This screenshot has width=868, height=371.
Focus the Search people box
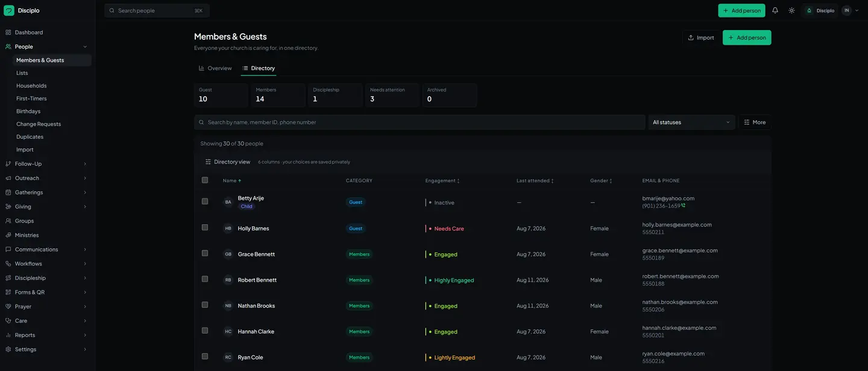[x=157, y=10]
